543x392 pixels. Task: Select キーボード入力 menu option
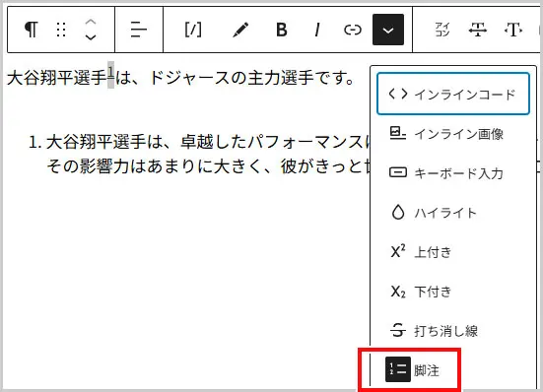tap(453, 173)
